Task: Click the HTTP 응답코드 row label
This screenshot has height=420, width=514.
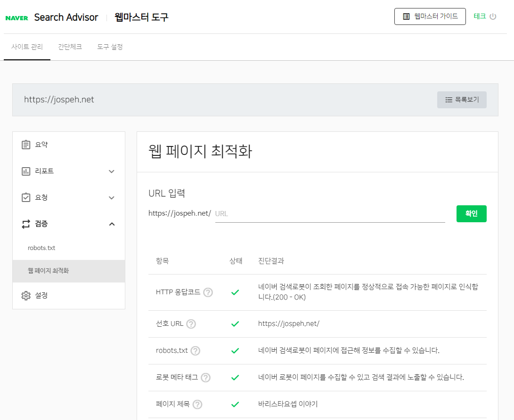Action: pyautogui.click(x=178, y=292)
